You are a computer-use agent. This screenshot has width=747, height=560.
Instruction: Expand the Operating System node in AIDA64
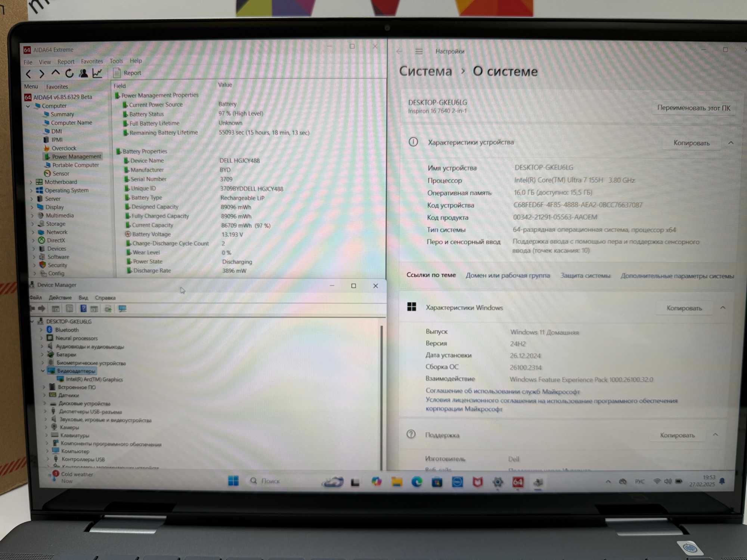click(31, 190)
